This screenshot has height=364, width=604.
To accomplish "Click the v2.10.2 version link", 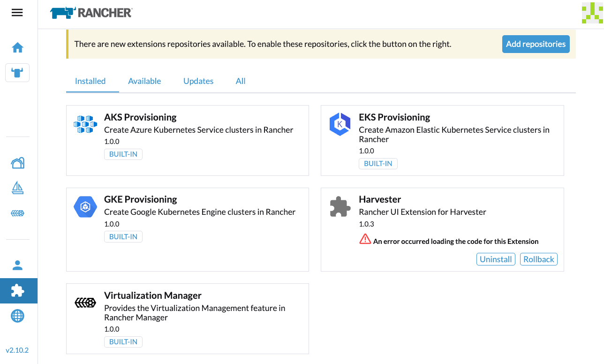I will pos(17,350).
